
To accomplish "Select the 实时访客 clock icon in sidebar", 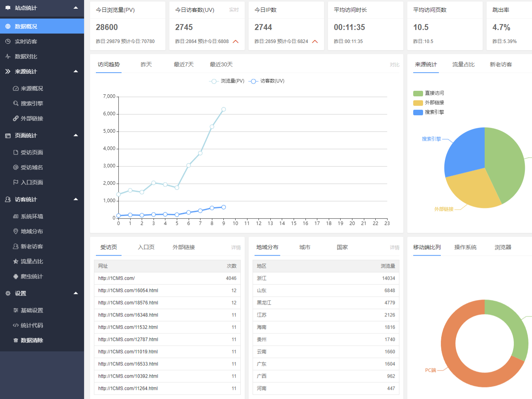I will coord(9,41).
